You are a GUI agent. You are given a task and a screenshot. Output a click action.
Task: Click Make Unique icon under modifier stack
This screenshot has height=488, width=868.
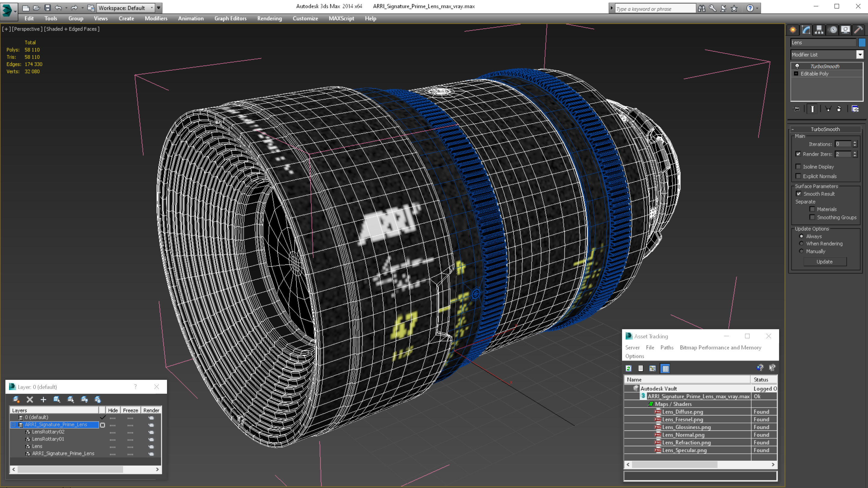[828, 109]
